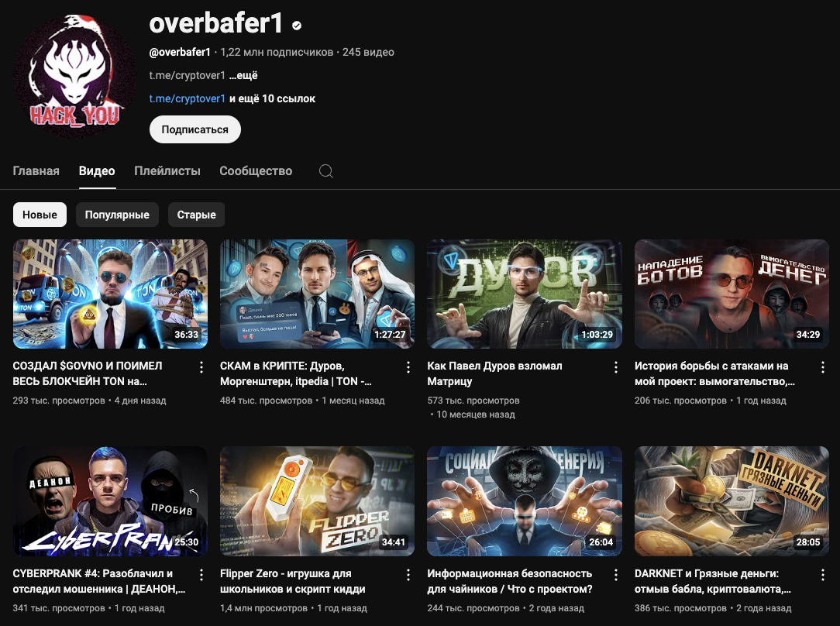This screenshot has height=626, width=840.
Task: Click '1,4 млн просмотров • 1 год назад'
Action: [x=294, y=608]
